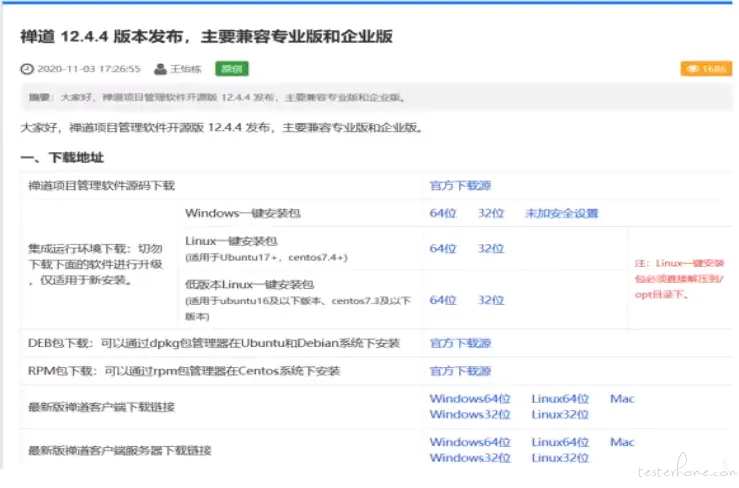Click the green original-content badge
This screenshot has height=488, width=739.
click(x=232, y=69)
